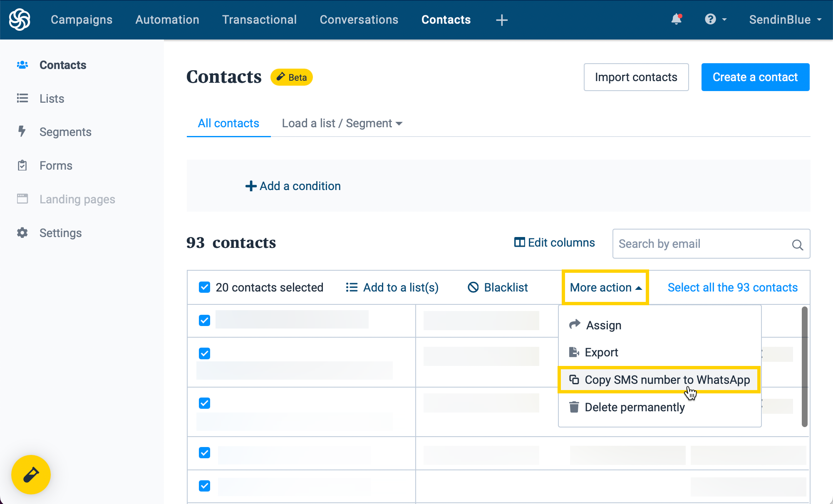Screen dimensions: 833x504
Task: Click Select all the 93 contacts
Action: pyautogui.click(x=733, y=287)
